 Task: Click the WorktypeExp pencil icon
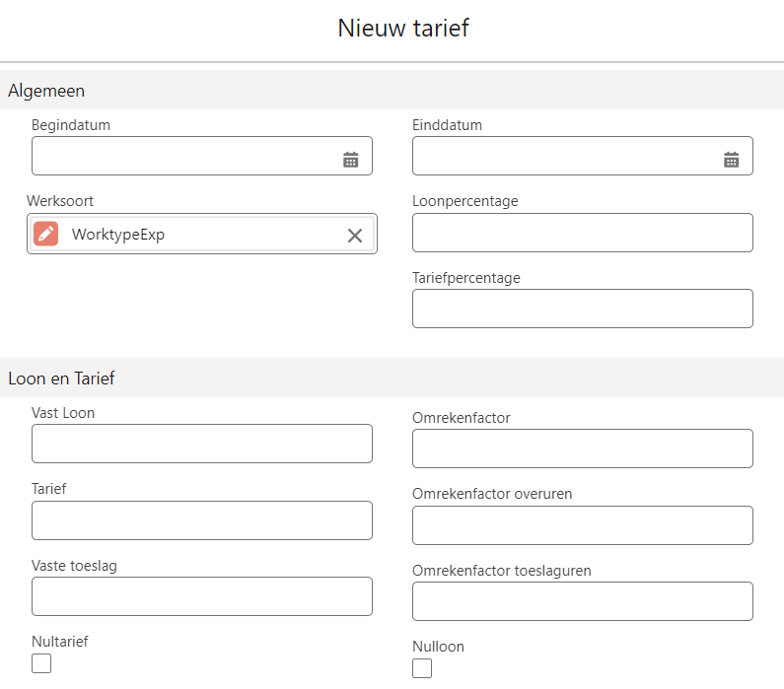click(46, 235)
